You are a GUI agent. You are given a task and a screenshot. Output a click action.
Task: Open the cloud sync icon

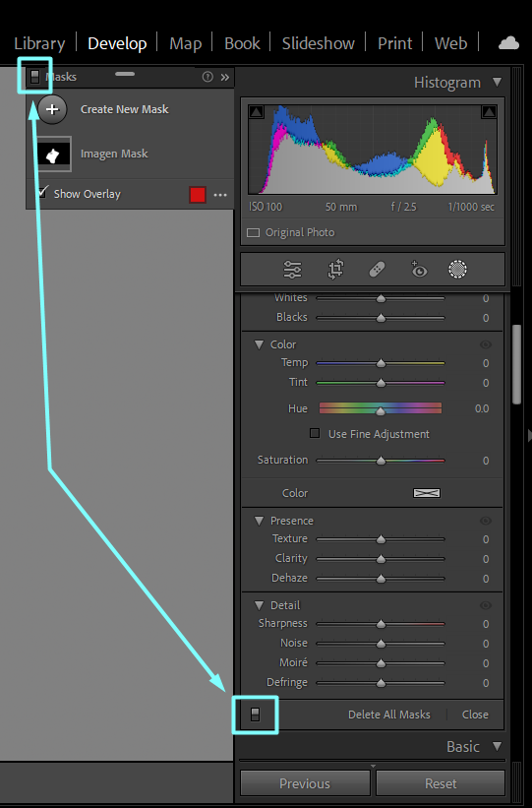(508, 42)
